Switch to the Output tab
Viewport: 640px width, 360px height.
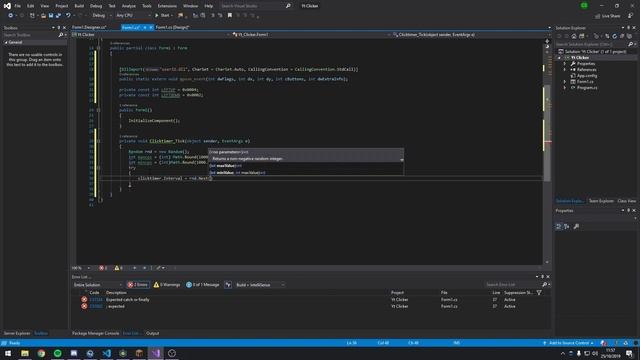(153, 333)
